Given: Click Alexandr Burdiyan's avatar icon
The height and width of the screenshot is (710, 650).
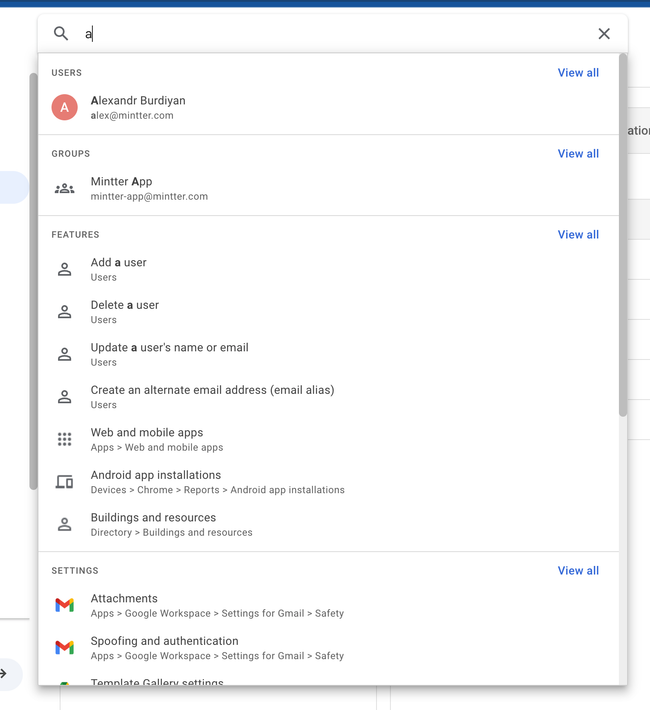Looking at the screenshot, I should coord(65,108).
